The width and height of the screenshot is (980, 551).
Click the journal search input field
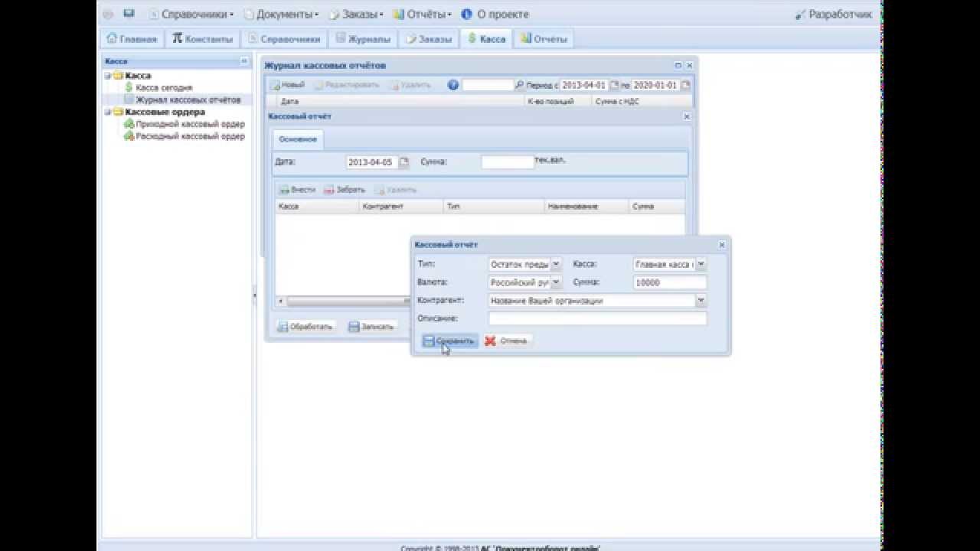488,85
